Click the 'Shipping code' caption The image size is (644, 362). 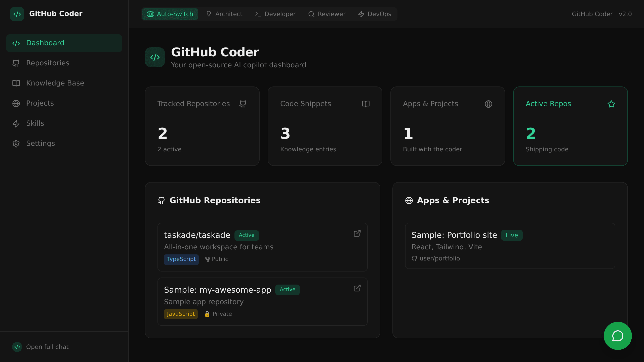(547, 149)
